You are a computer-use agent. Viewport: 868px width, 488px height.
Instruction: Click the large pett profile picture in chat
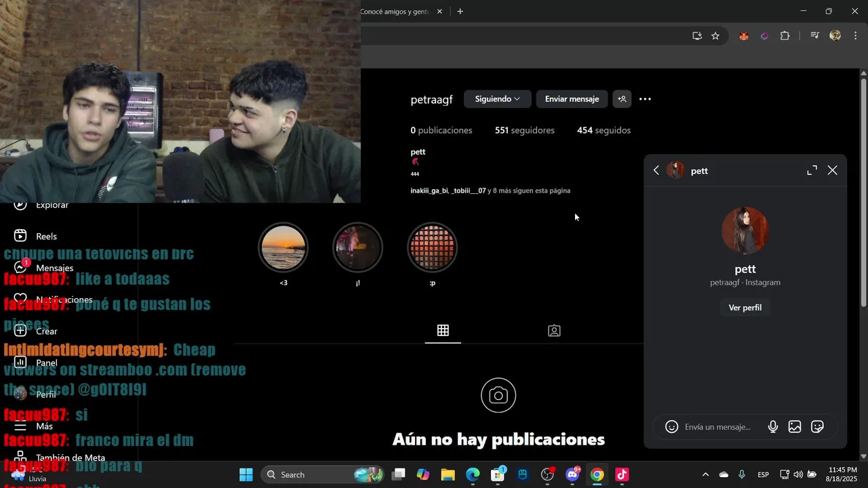(745, 230)
